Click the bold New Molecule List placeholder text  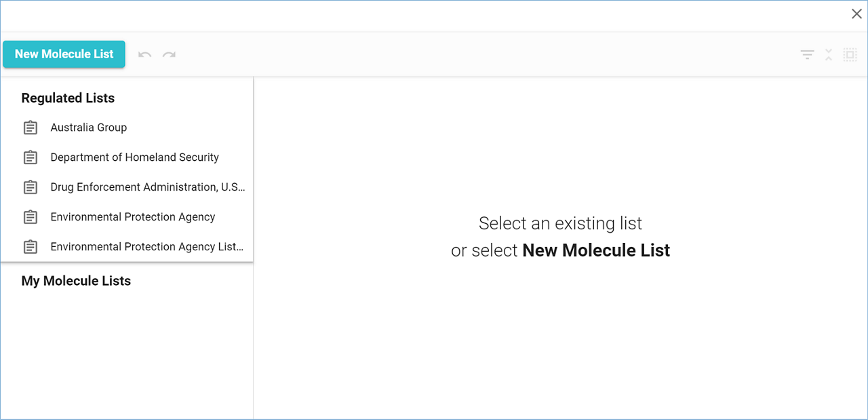[x=596, y=250]
